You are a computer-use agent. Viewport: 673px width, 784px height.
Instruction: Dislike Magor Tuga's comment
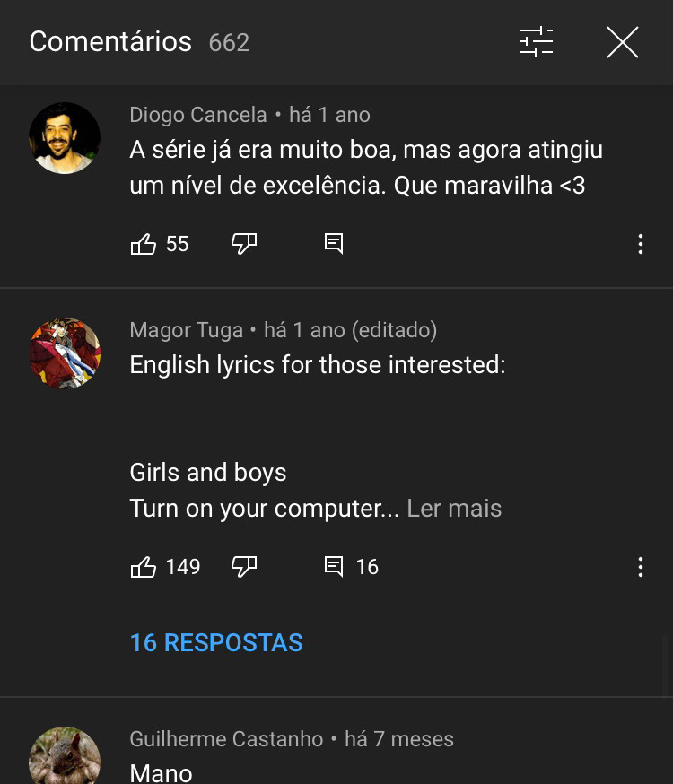tap(244, 567)
